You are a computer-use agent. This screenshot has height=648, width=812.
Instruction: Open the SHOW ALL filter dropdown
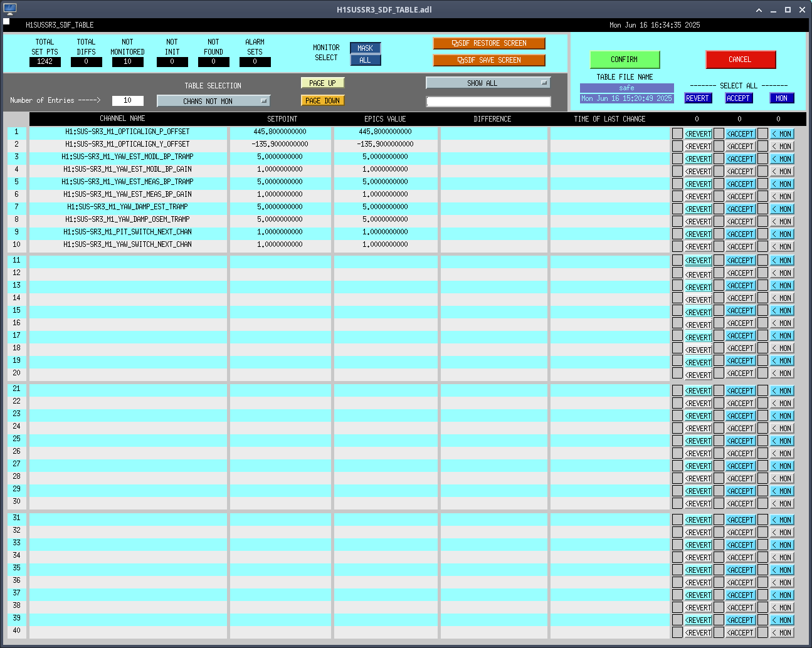click(488, 83)
